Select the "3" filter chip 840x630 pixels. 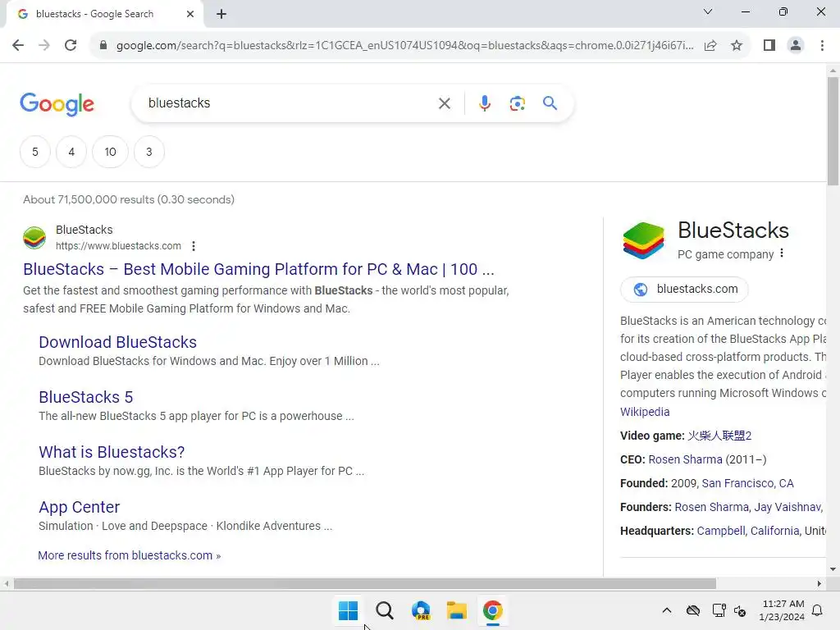click(x=149, y=152)
